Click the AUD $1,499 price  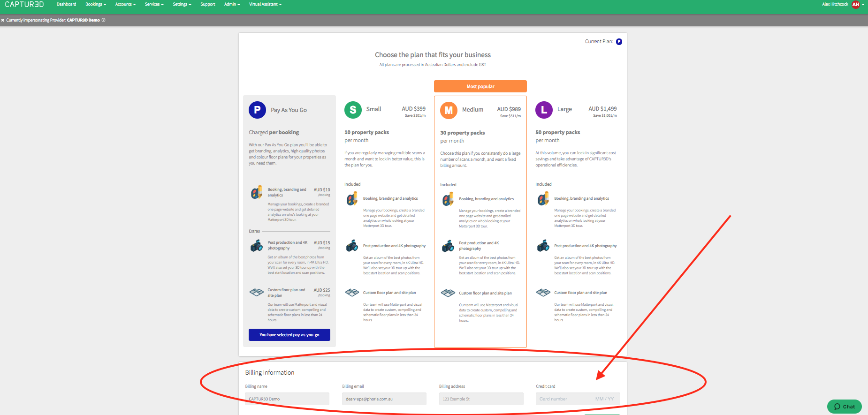click(x=603, y=109)
